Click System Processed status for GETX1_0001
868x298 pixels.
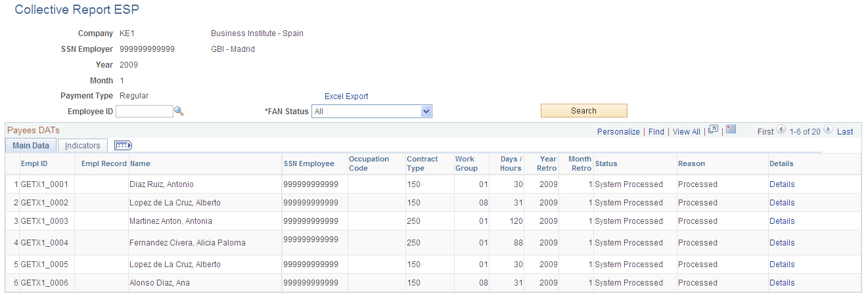click(629, 184)
